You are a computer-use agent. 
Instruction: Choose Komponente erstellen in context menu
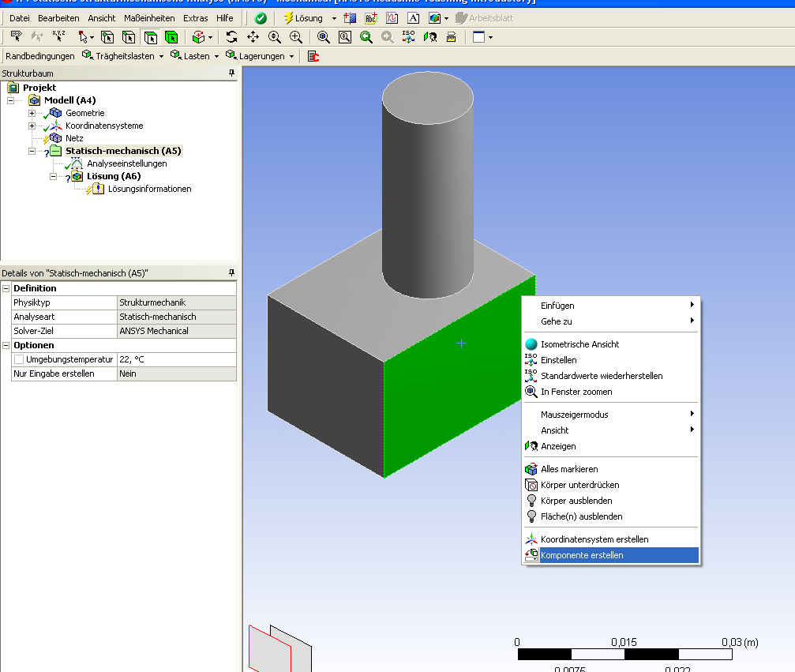pos(611,555)
